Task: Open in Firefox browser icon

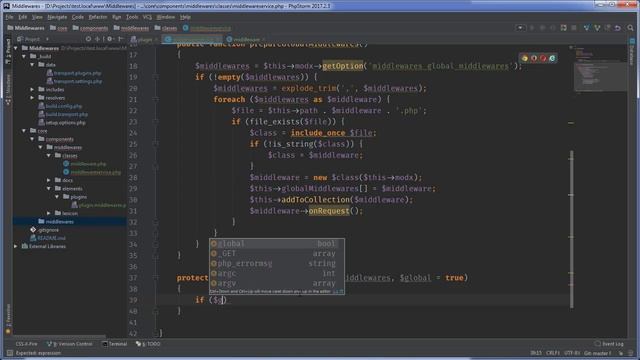Action: pyautogui.click(x=533, y=58)
